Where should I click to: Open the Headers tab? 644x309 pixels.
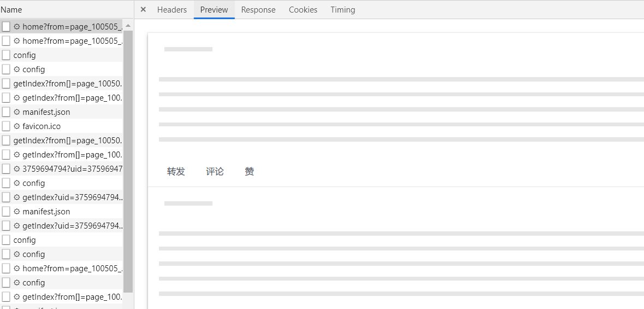click(172, 10)
